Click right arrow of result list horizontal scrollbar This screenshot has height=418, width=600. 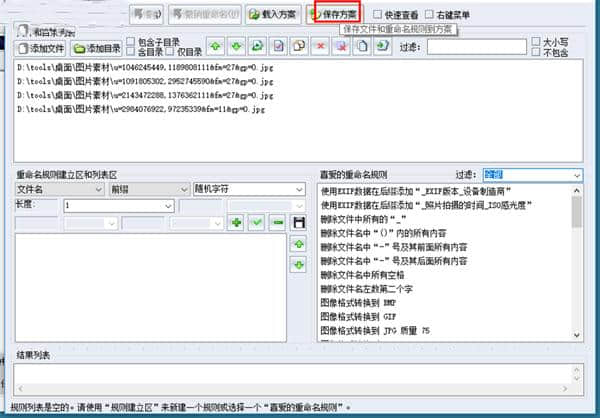click(x=565, y=389)
